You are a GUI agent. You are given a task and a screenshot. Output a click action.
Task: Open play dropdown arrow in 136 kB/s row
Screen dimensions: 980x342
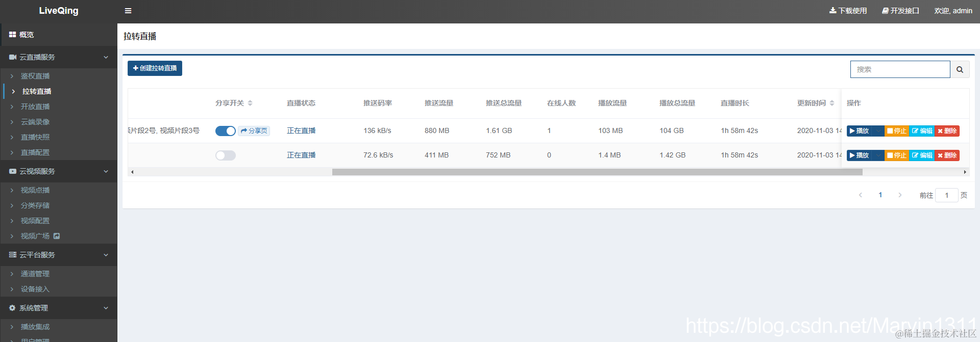[878, 131]
